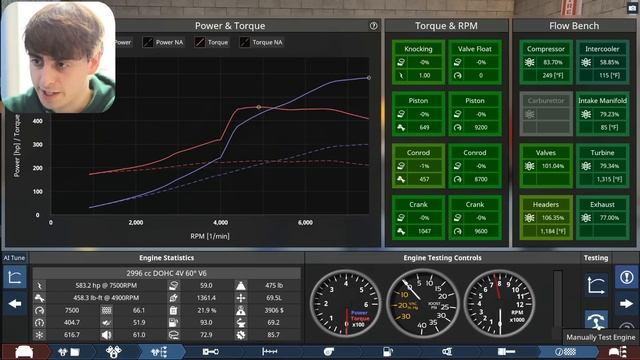Select the Exhaust flow bench tile
The image size is (640, 360).
(x=602, y=218)
